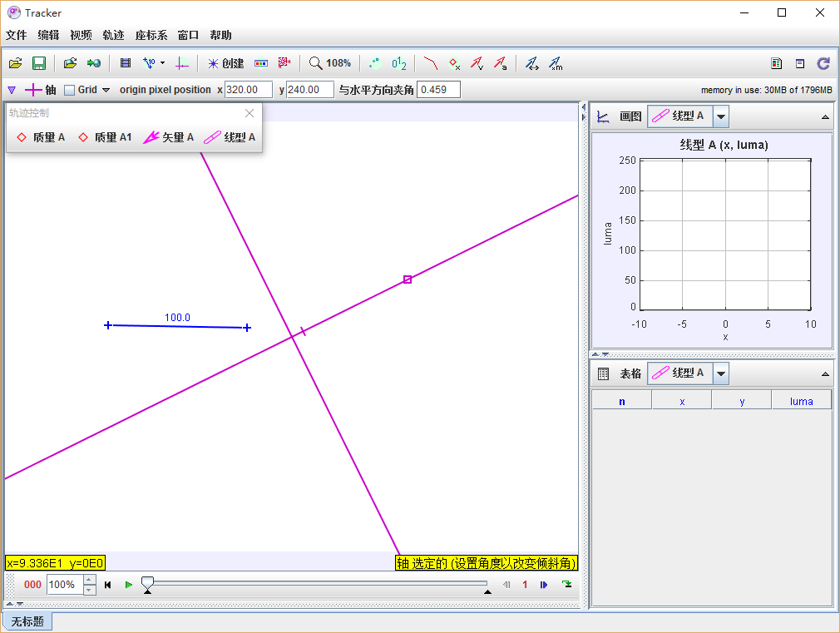Click the video frame slider track
The image size is (840, 633).
[317, 582]
